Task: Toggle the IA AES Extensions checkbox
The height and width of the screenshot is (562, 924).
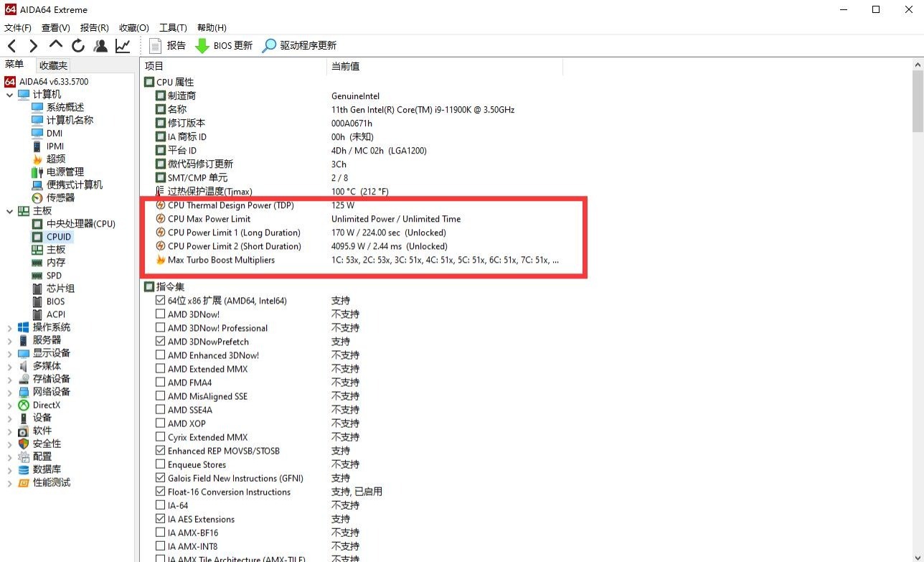Action: coord(161,519)
